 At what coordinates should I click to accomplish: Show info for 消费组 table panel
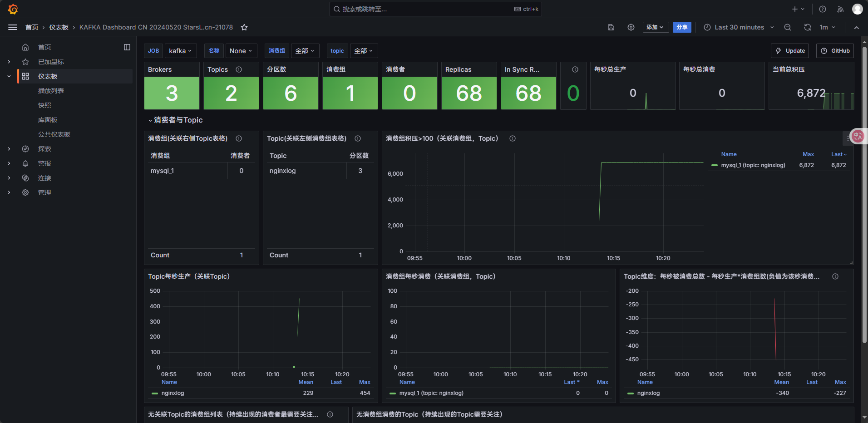click(x=239, y=138)
